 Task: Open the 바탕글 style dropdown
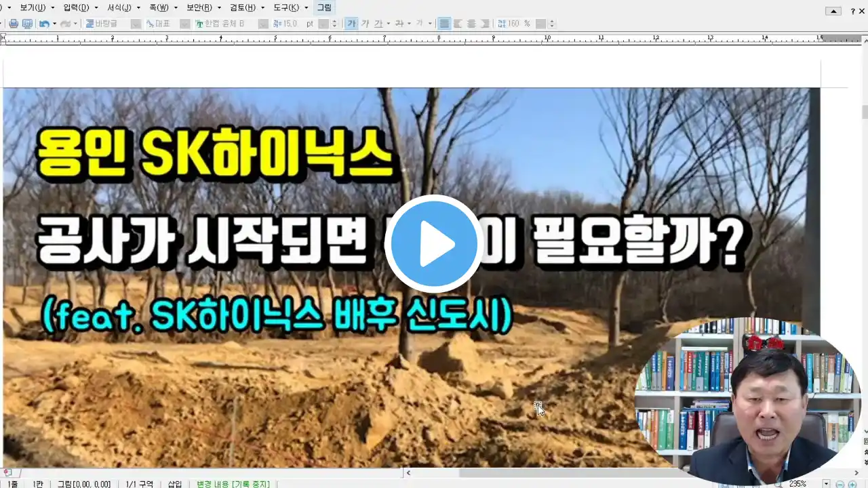point(136,24)
